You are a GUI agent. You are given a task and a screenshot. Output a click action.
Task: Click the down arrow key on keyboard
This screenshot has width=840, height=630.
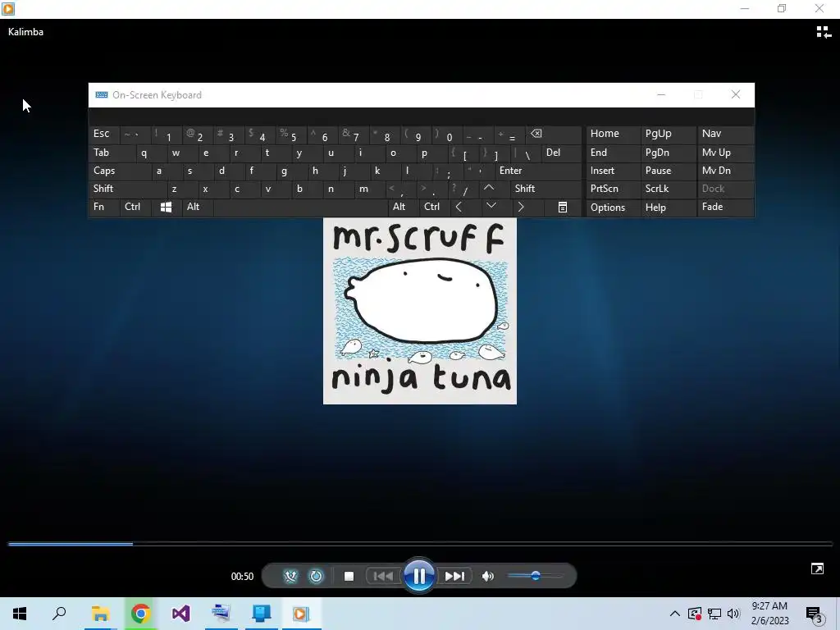pyautogui.click(x=491, y=207)
